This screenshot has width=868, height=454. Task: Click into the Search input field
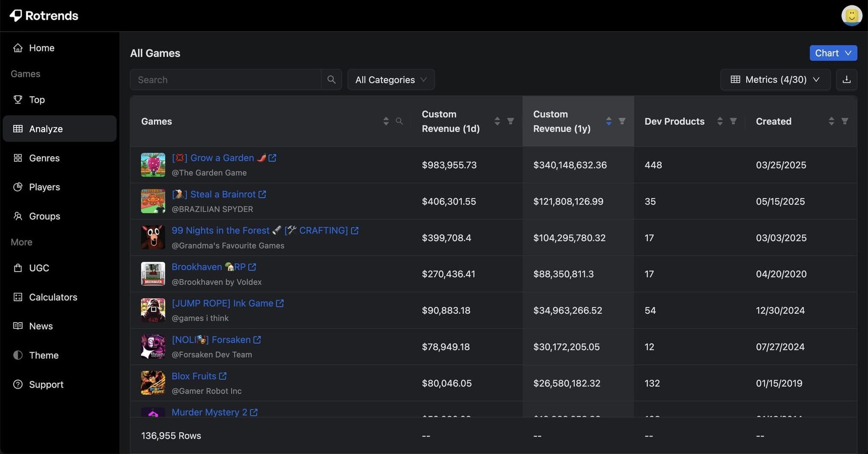[225, 80]
